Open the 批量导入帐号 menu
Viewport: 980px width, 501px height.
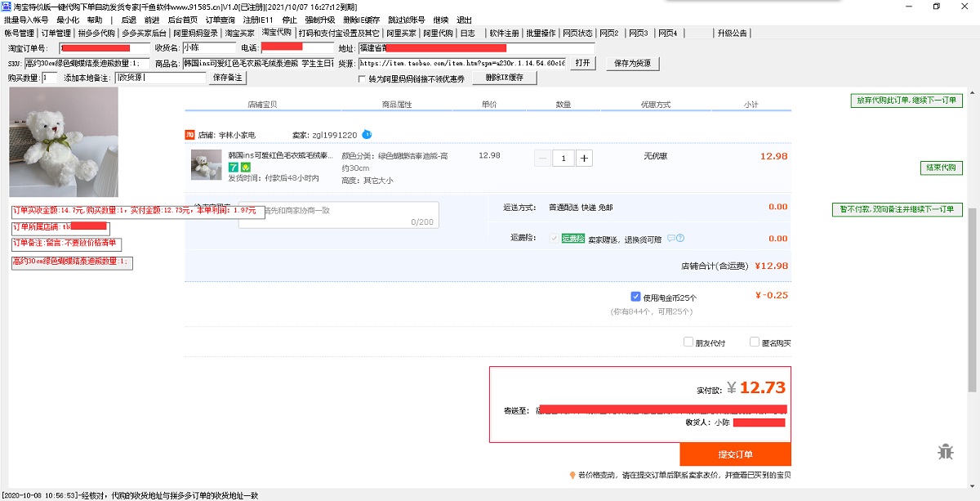[27, 20]
